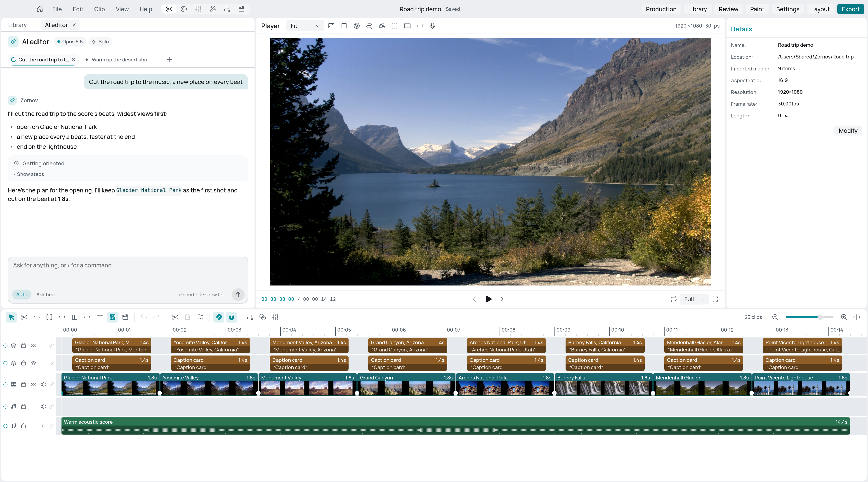Select the Grand Canyon, Arizona title clip

pyautogui.click(x=407, y=346)
